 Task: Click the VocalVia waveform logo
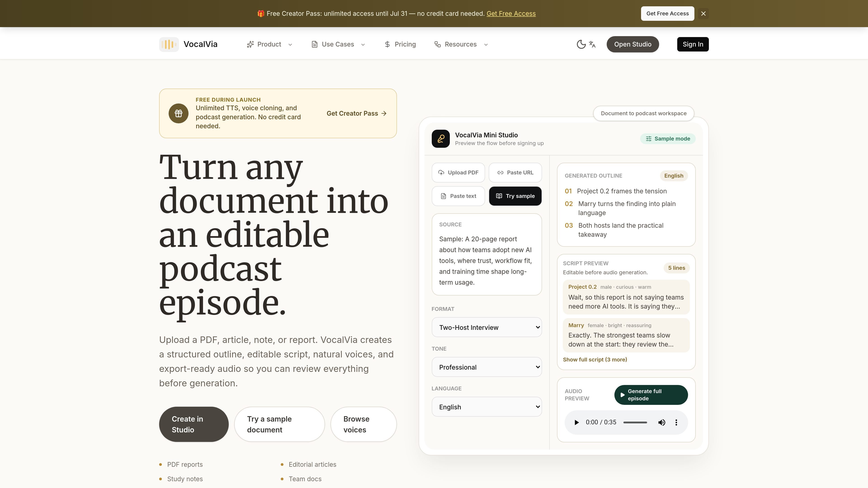click(169, 45)
